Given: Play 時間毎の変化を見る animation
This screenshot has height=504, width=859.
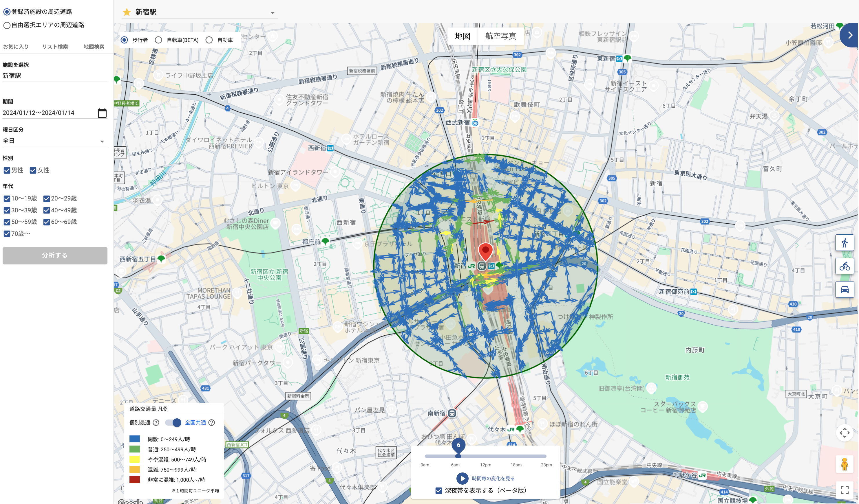Looking at the screenshot, I should (x=462, y=479).
